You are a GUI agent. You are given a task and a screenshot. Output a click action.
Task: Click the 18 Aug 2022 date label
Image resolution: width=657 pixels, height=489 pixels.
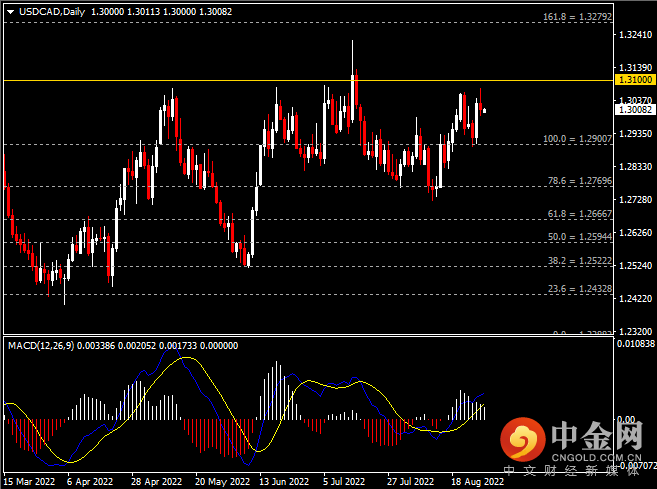(472, 479)
